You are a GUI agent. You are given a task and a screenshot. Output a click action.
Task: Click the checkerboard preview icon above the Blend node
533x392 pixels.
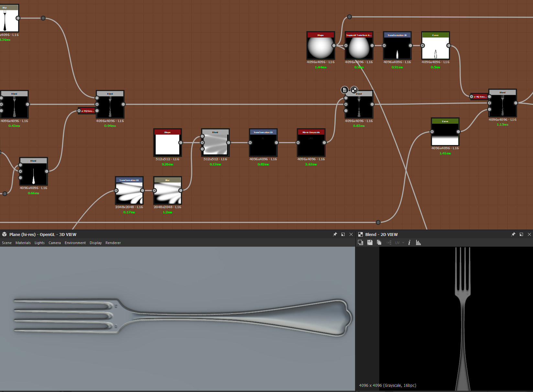[354, 90]
